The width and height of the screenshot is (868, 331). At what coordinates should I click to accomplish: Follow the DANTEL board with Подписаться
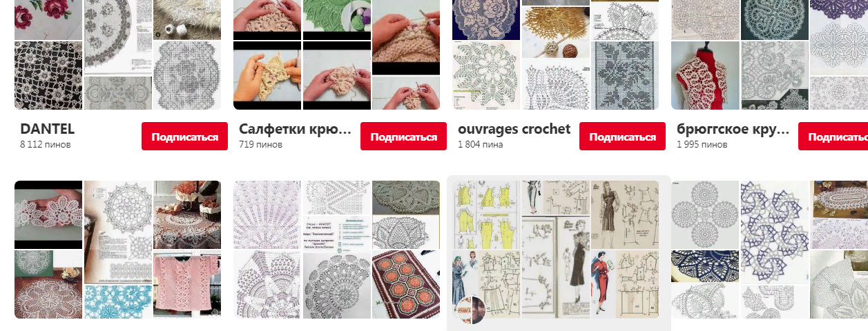[x=184, y=137]
